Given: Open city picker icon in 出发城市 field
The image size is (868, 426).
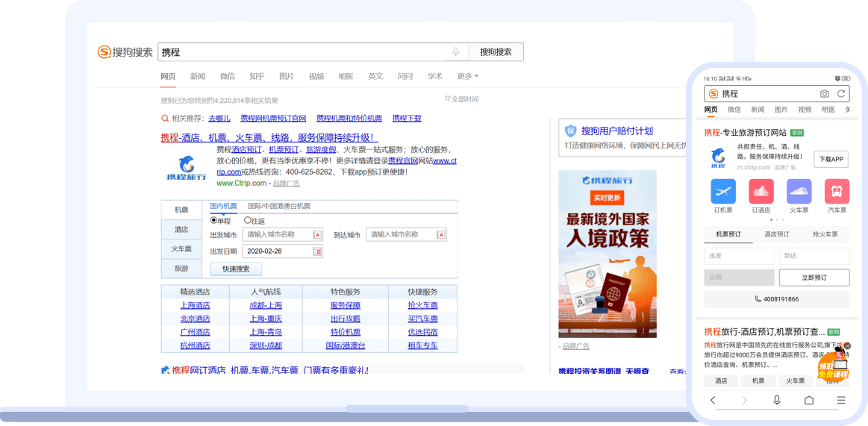Looking at the screenshot, I should (x=318, y=234).
